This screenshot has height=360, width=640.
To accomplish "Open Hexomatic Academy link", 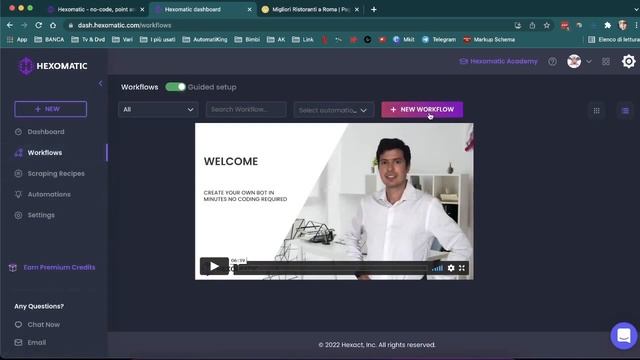I will tap(498, 61).
